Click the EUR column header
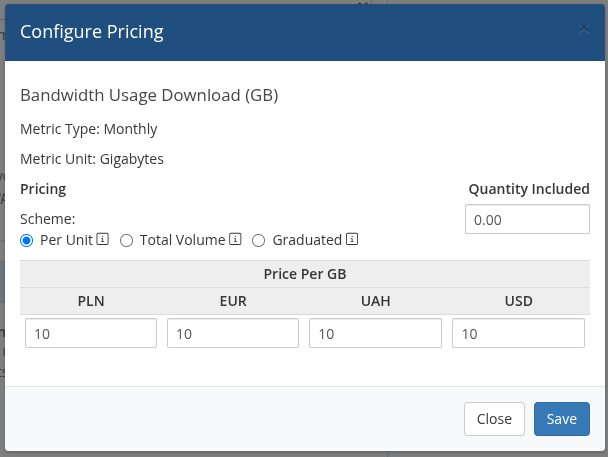The height and width of the screenshot is (457, 608). tap(233, 301)
